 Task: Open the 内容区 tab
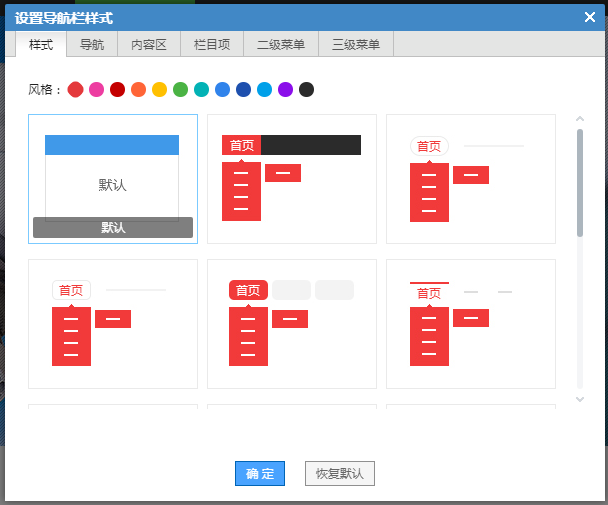coord(149,44)
